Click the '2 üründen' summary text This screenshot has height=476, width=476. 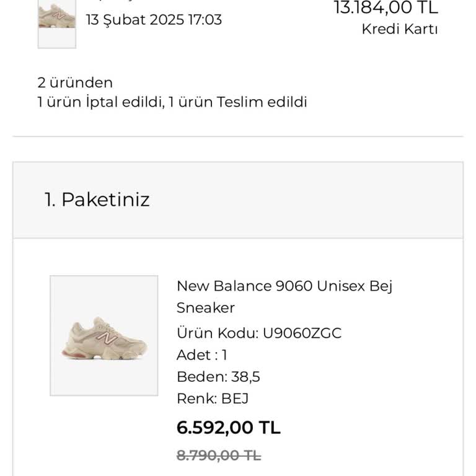click(75, 83)
